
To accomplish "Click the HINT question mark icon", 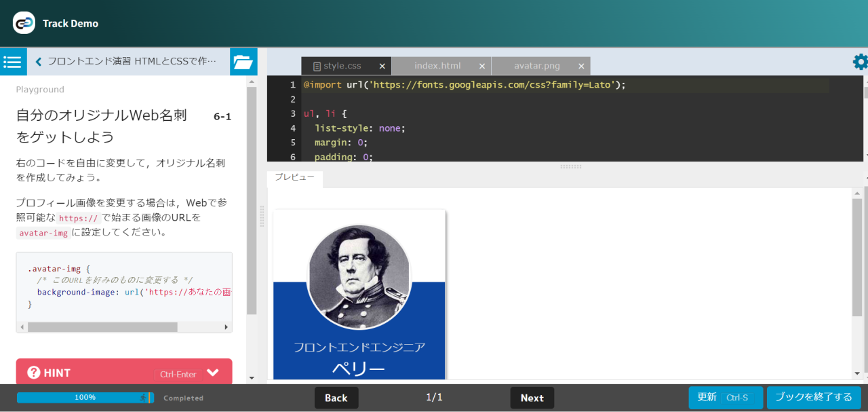I will pos(34,373).
